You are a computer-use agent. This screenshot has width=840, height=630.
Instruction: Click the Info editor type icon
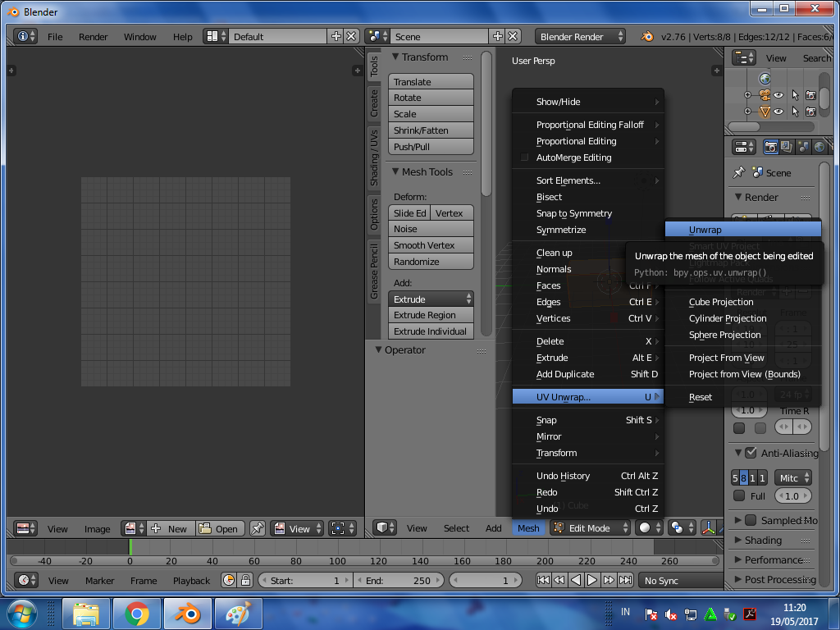click(x=25, y=36)
